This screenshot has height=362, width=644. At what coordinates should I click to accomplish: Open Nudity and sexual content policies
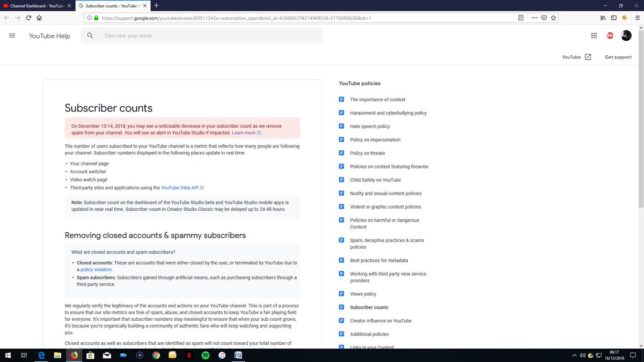386,194
